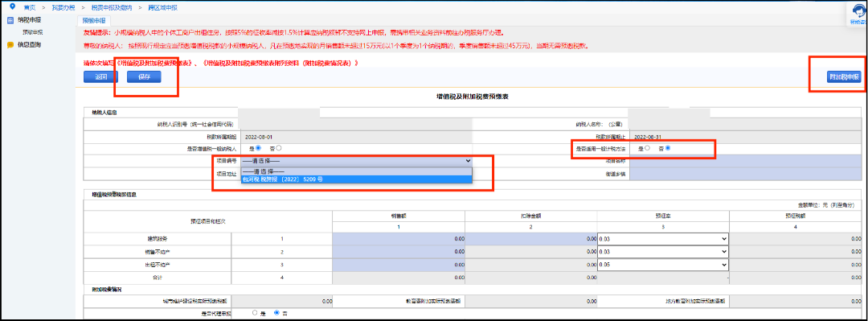Choose the project option ending 5209 号
This screenshot has width=868, height=321.
[357, 179]
